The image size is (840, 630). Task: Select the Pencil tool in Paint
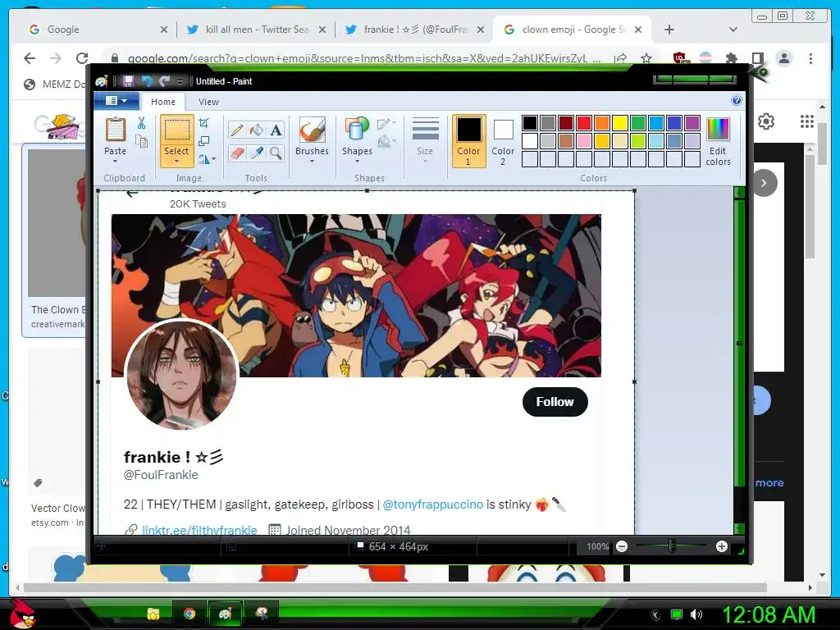pos(237,130)
